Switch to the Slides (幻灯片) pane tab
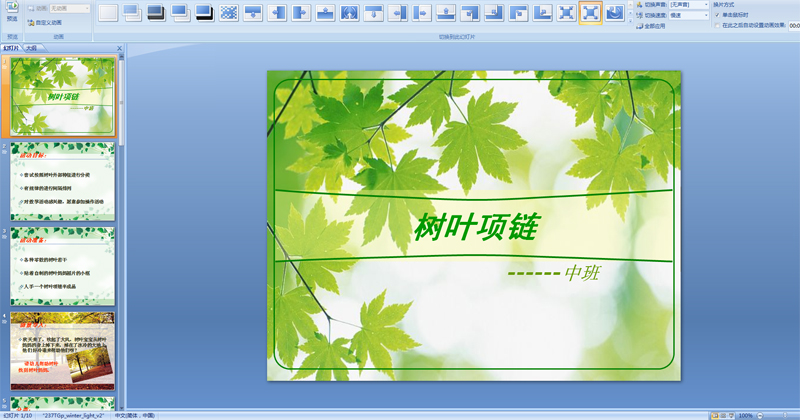800x420 pixels. point(11,48)
